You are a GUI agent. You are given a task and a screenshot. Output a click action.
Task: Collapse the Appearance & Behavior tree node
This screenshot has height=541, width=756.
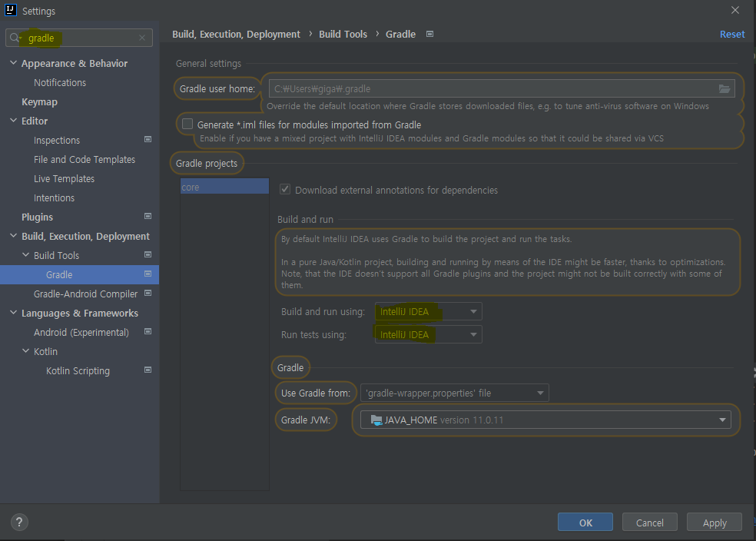coord(14,63)
